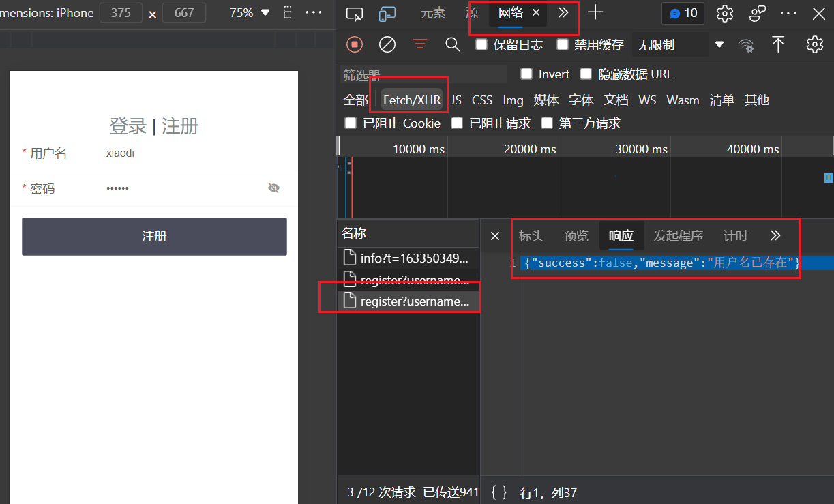The height and width of the screenshot is (504, 834).
Task: Filter requests by Wasm
Action: click(x=683, y=100)
